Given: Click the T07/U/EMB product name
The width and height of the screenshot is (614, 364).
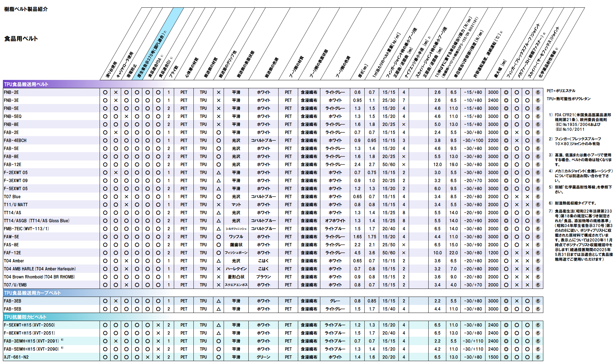Looking at the screenshot, I should [x=15, y=285].
